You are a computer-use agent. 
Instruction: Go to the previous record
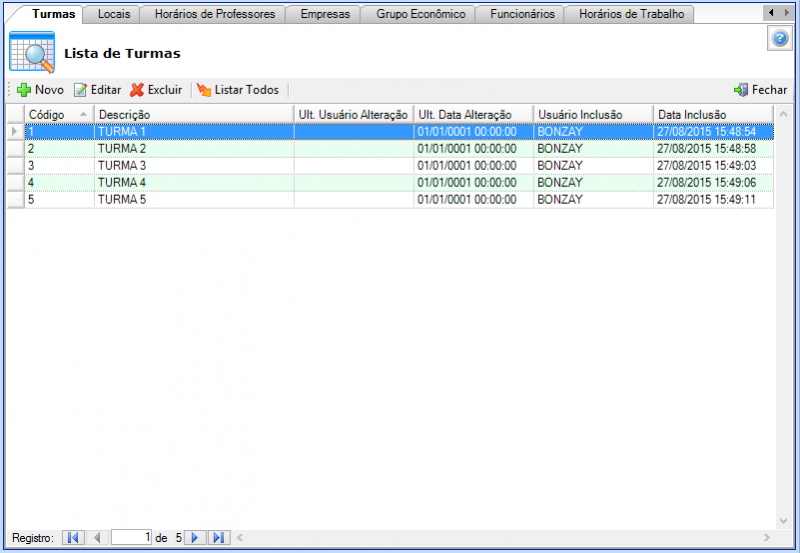97,538
